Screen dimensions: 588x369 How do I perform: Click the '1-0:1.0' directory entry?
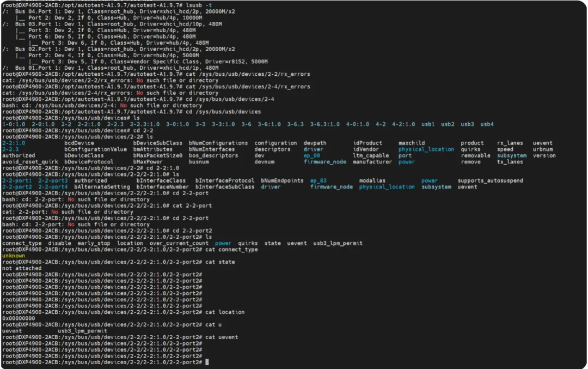coord(14,124)
